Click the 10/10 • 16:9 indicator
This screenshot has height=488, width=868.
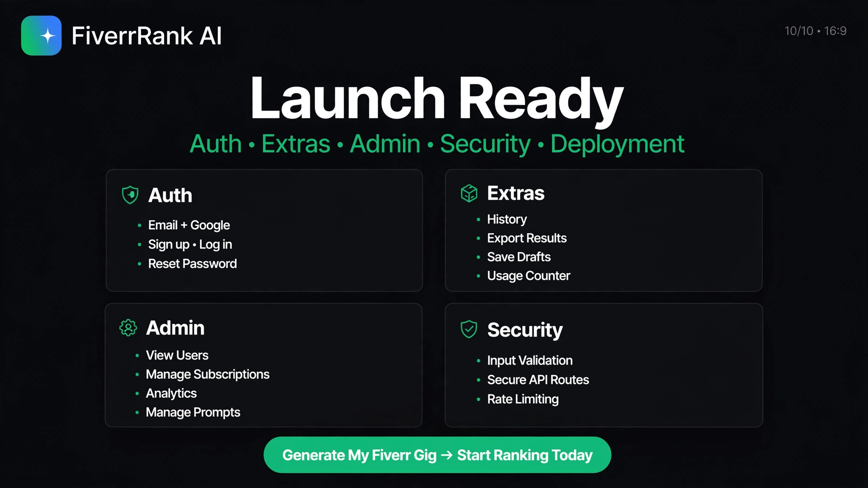click(815, 31)
